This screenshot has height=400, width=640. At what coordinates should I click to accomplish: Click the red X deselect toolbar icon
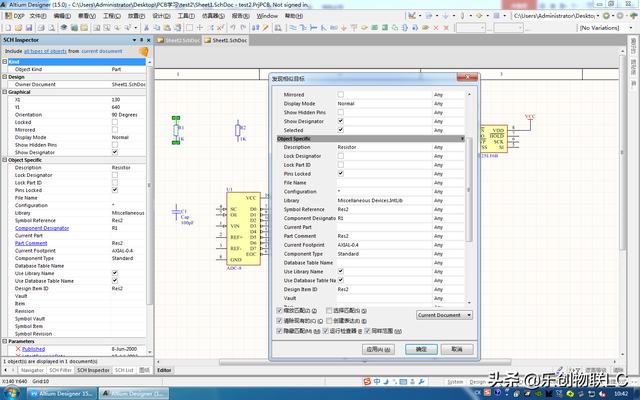click(x=220, y=28)
